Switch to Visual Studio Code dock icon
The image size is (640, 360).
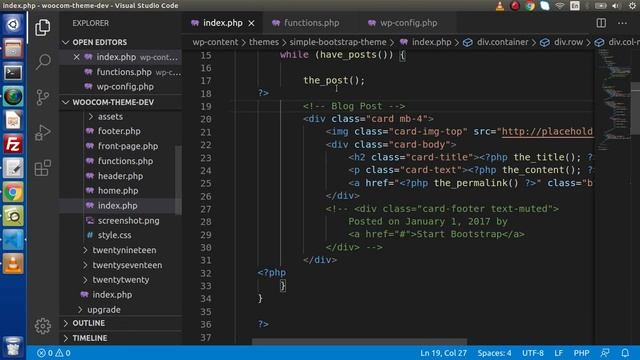[x=13, y=240]
